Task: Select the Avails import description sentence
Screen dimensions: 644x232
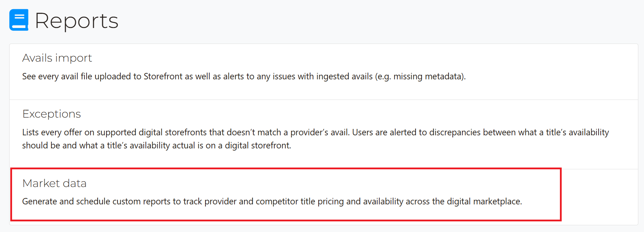Action: point(244,77)
